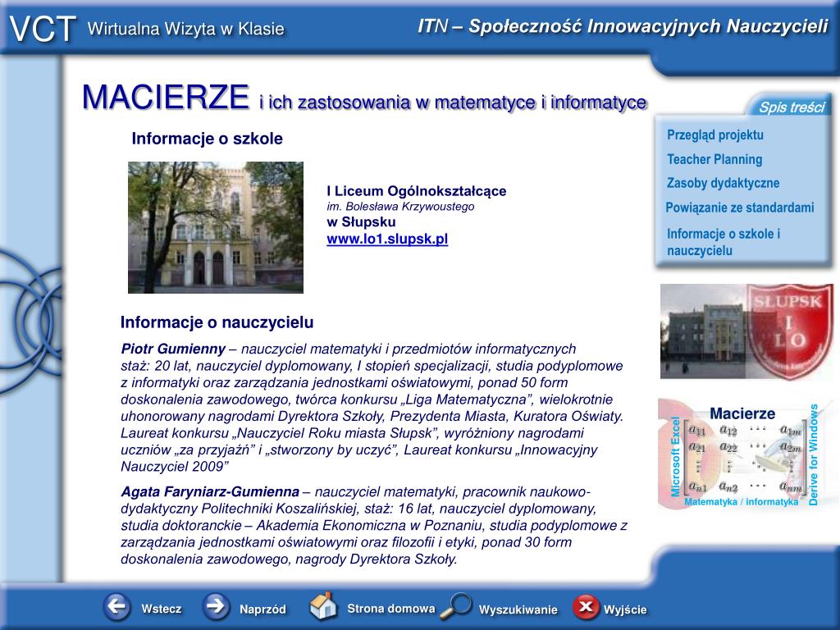The image size is (840, 630).
Task: Click the 'w Słupsku' text
Action: [x=361, y=221]
